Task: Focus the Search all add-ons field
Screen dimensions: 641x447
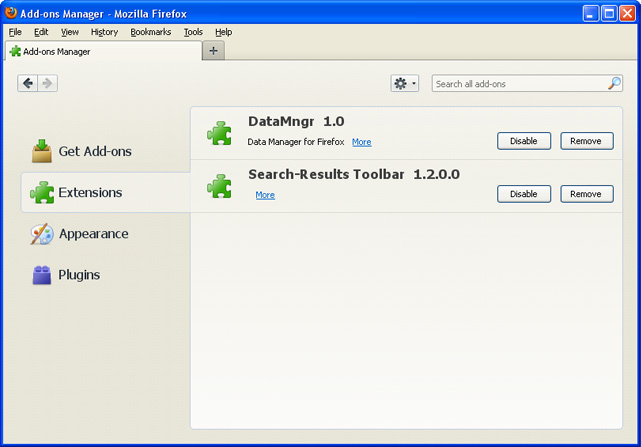Action: [527, 83]
